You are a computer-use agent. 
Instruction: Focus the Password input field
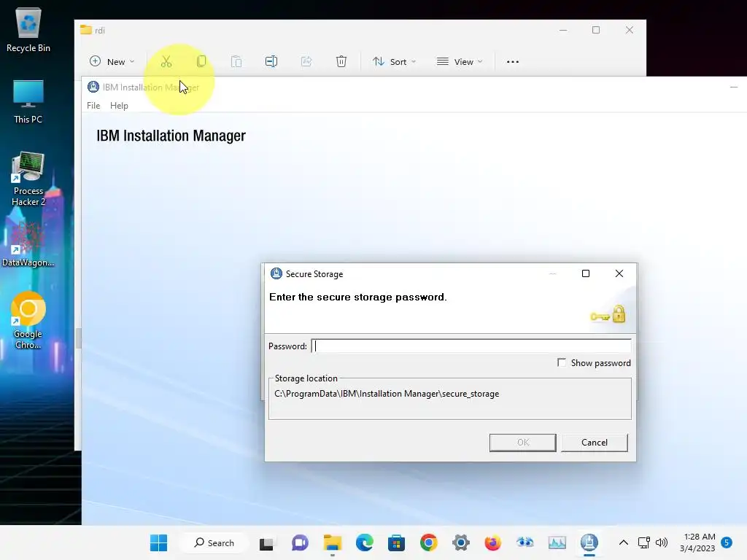(471, 346)
